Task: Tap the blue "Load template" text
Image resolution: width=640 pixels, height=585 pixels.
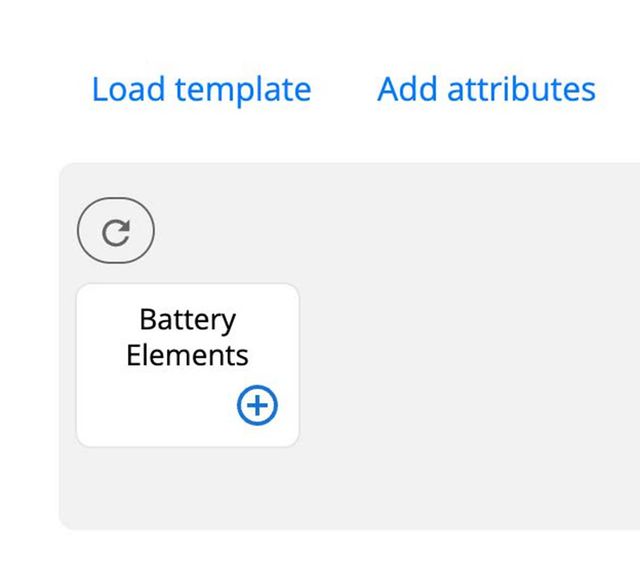Action: (x=201, y=89)
